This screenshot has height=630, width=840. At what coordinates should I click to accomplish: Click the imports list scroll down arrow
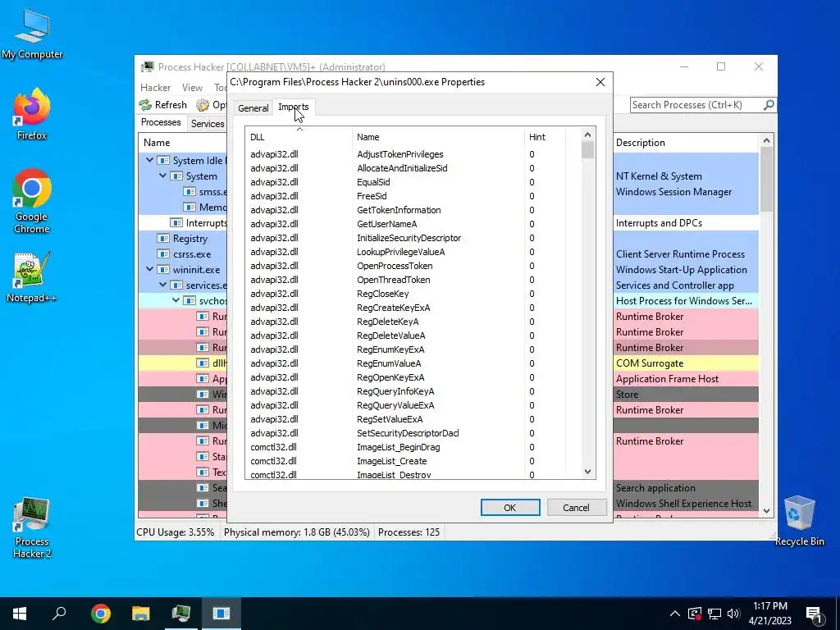[x=587, y=472]
